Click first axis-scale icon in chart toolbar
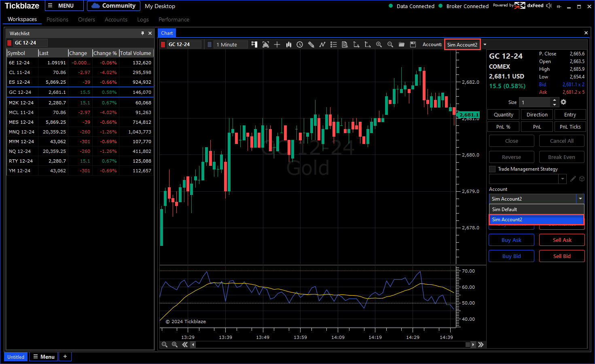595x364 pixels. click(x=356, y=44)
